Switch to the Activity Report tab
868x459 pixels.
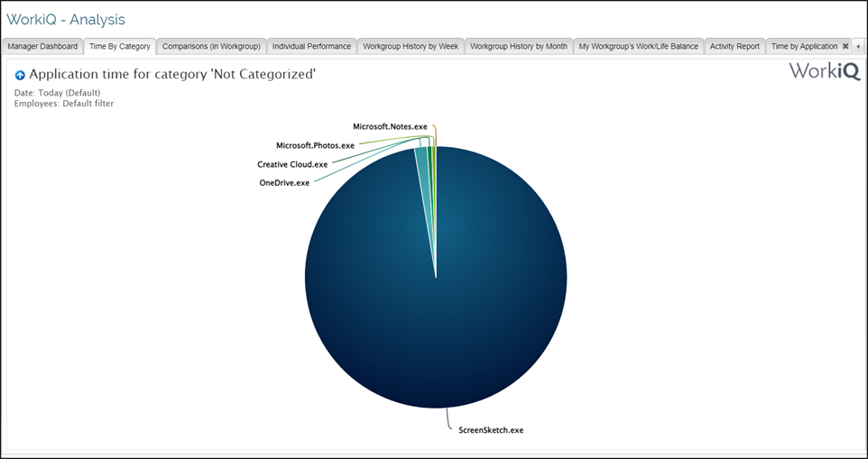(734, 46)
